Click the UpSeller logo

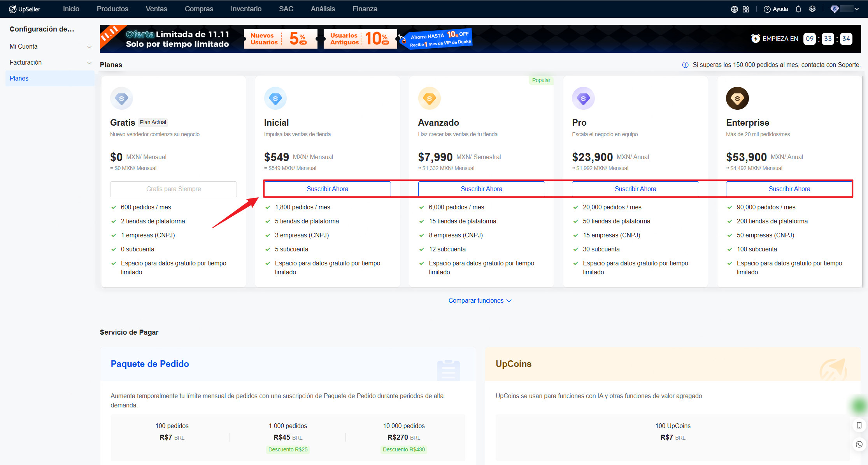[x=25, y=9]
